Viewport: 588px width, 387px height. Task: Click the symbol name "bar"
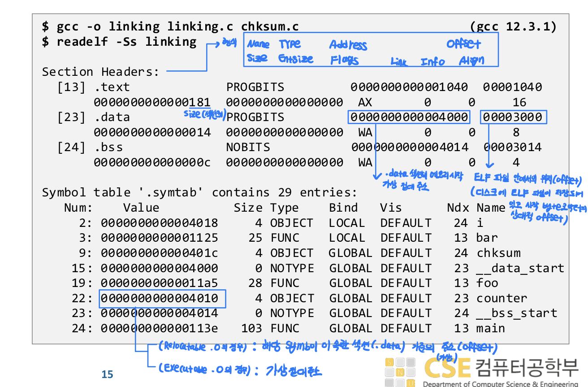487,238
